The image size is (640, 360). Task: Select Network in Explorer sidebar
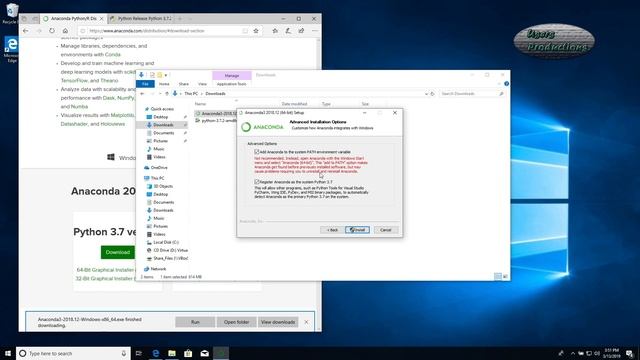click(158, 269)
